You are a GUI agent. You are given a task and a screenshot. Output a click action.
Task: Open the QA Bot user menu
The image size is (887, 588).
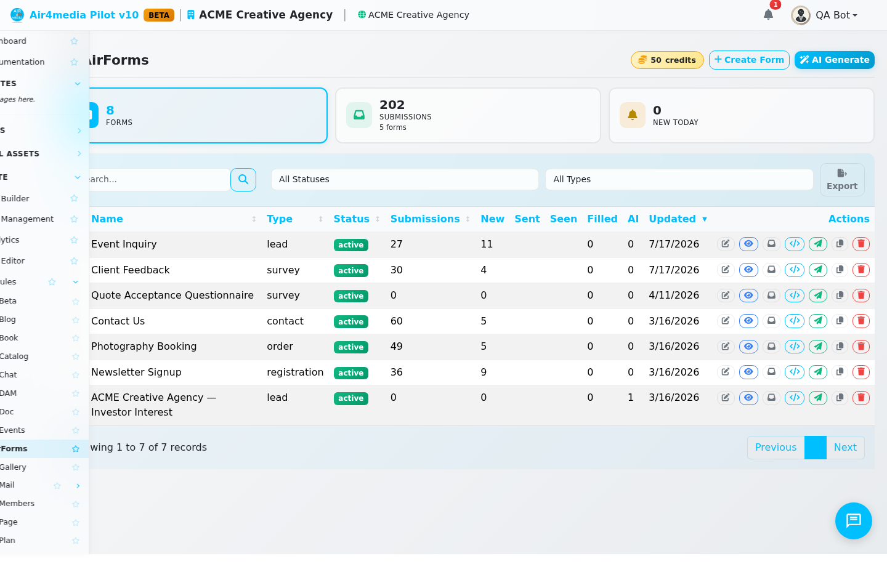pos(825,15)
